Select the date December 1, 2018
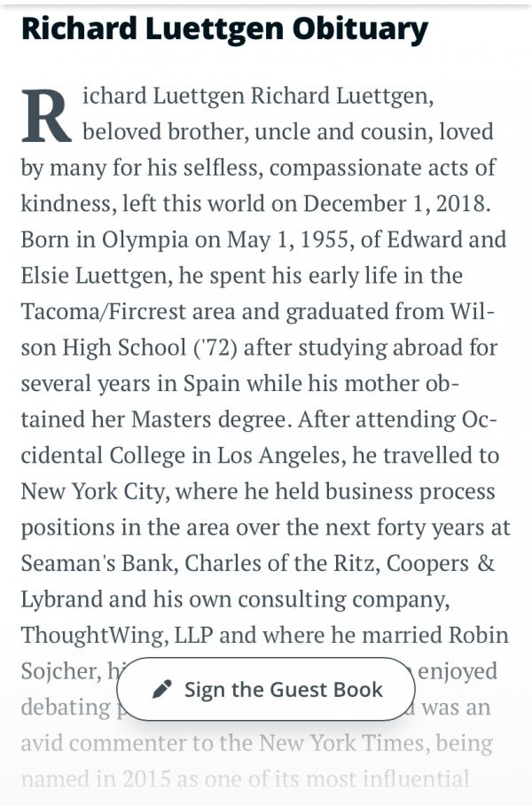This screenshot has width=532, height=806. pos(395,203)
